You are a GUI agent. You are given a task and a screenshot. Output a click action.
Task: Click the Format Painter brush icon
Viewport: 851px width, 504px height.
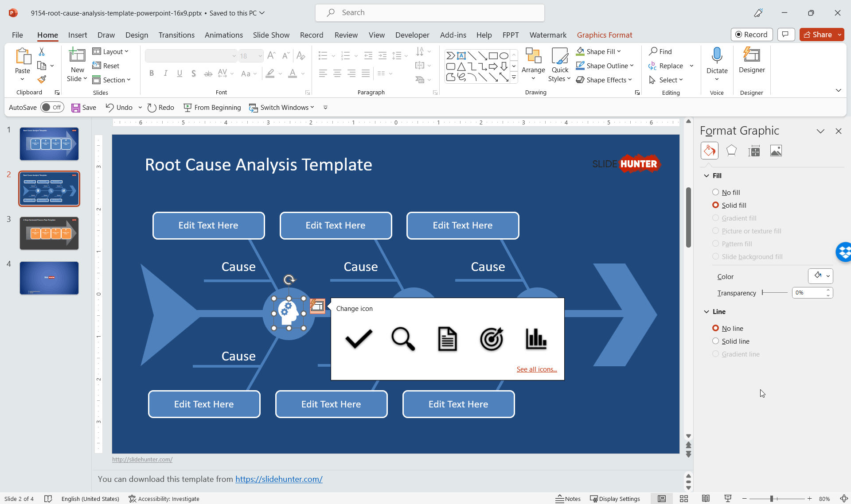[42, 80]
